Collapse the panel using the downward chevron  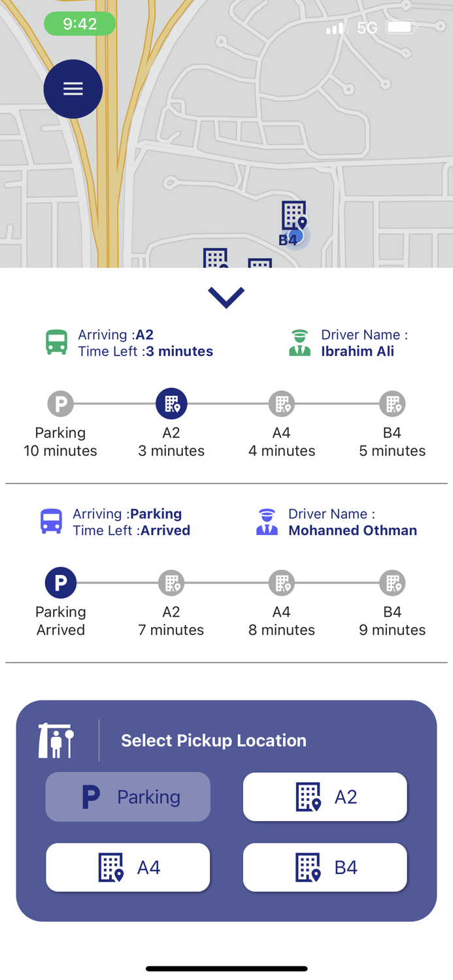click(x=226, y=295)
